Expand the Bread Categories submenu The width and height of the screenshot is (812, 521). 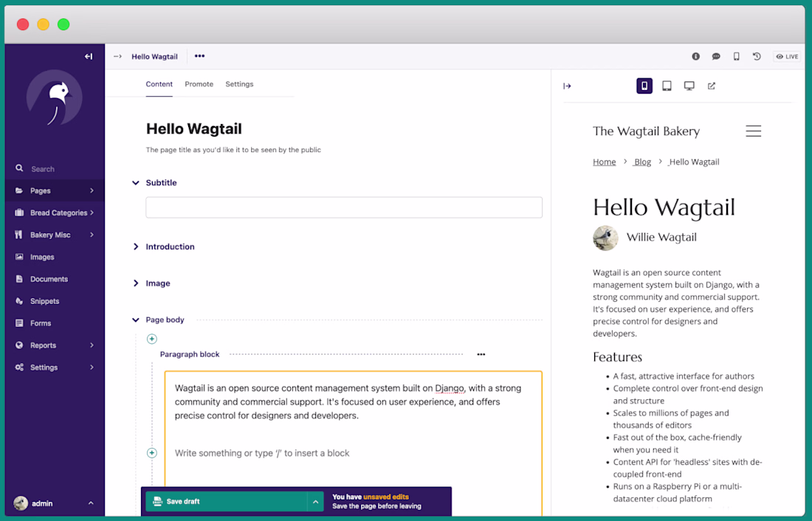pyautogui.click(x=55, y=213)
